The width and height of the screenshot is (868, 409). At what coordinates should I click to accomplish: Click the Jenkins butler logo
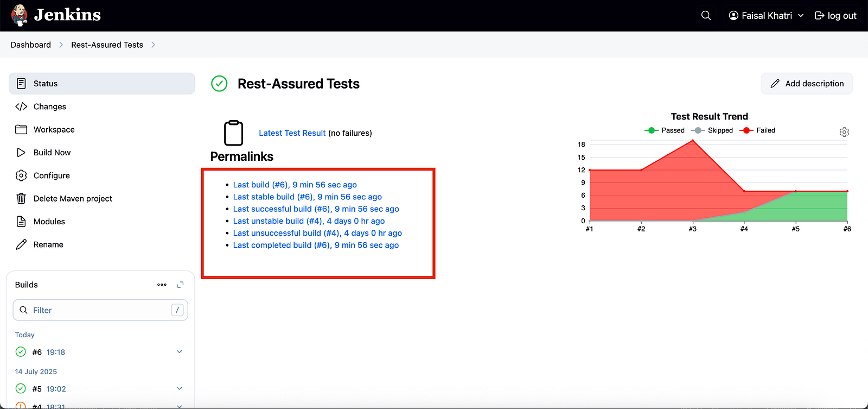tap(20, 15)
